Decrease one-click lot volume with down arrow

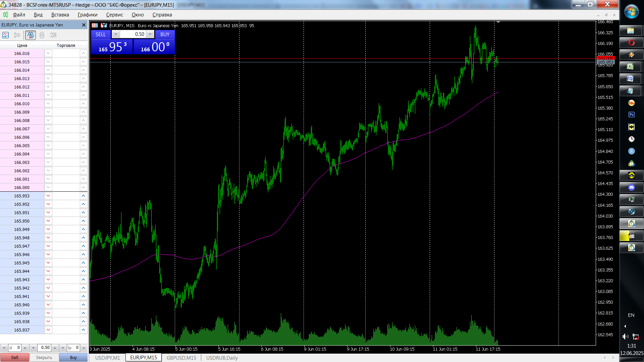click(116, 34)
